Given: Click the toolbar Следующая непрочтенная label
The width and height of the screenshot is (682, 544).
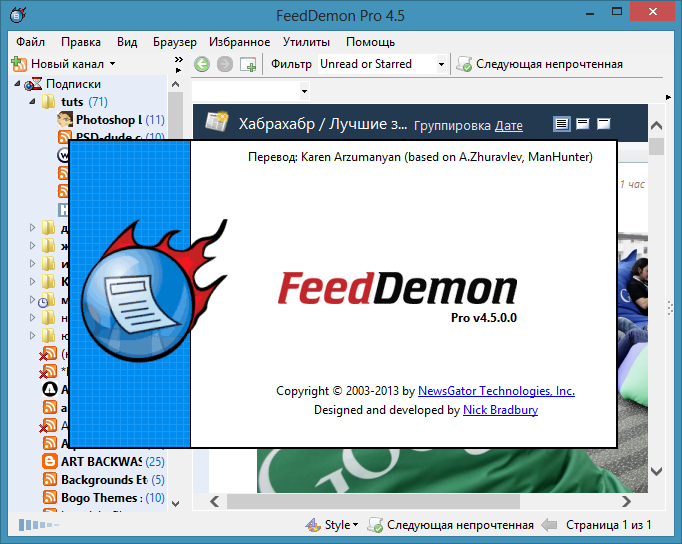Looking at the screenshot, I should pos(549,64).
